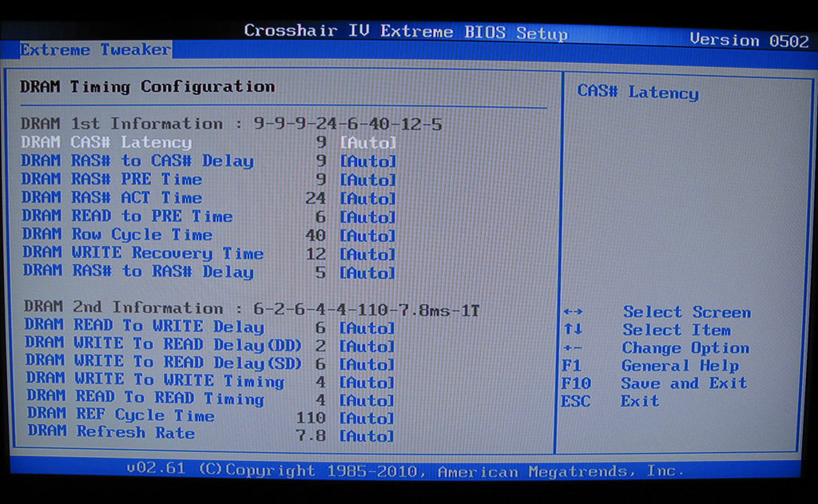Screen dimensions: 818x504
Task: Select the DRAM RAS# to CAS# Delay row label
Action: click(x=137, y=161)
